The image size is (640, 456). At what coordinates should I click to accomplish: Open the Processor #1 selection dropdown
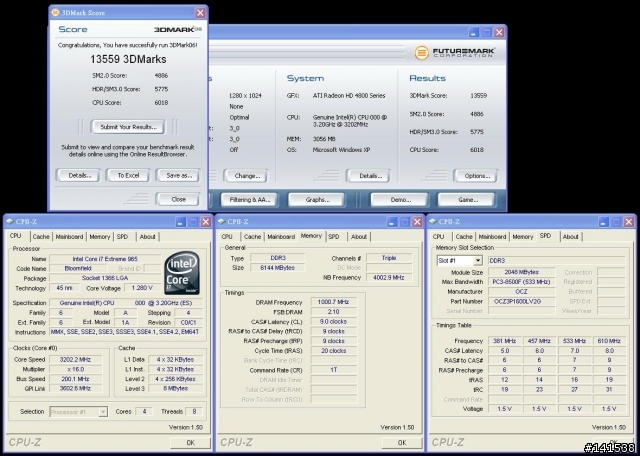(x=103, y=412)
